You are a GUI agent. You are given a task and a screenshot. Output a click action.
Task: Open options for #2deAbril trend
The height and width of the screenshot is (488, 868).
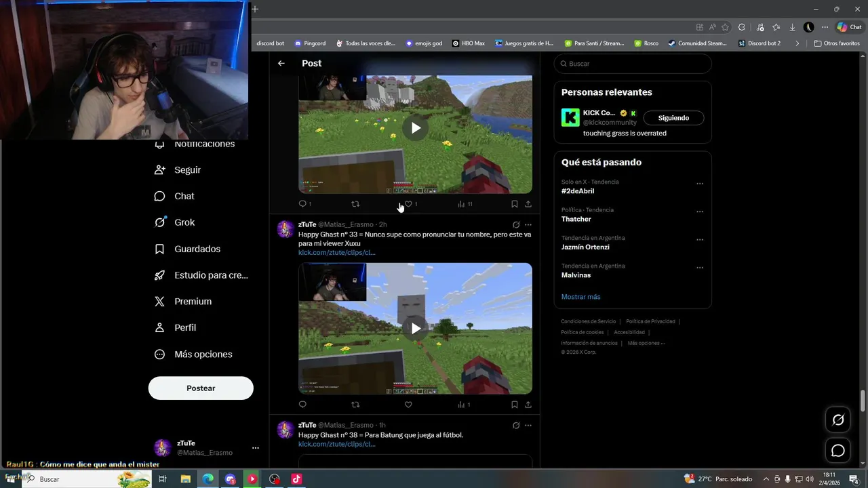[700, 184]
